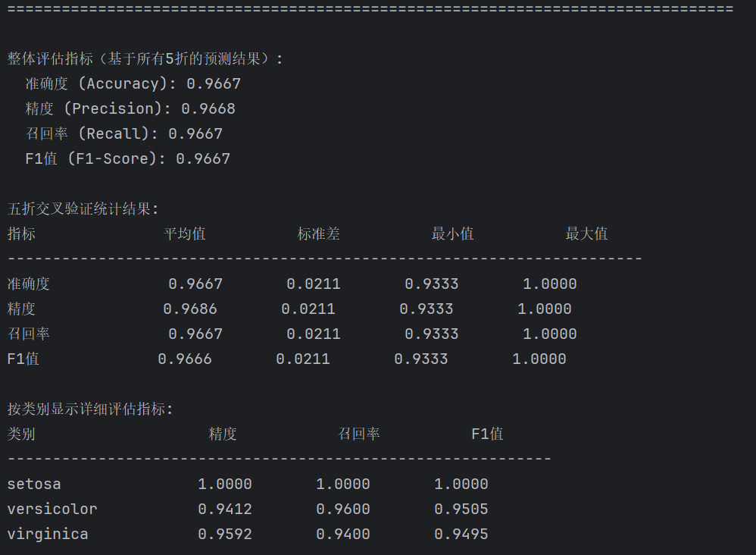Click max value 1.0000 in F1值 row
Screen dimensions: 756x555
539,359
